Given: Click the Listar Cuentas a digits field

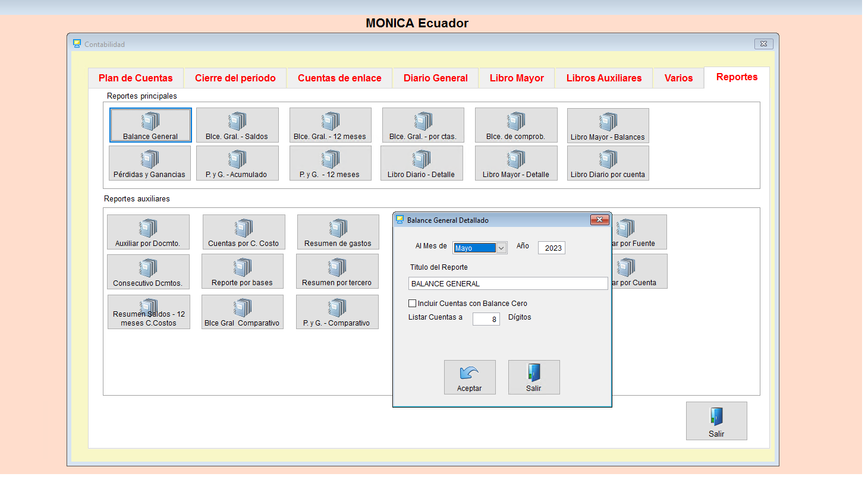Looking at the screenshot, I should [x=486, y=319].
